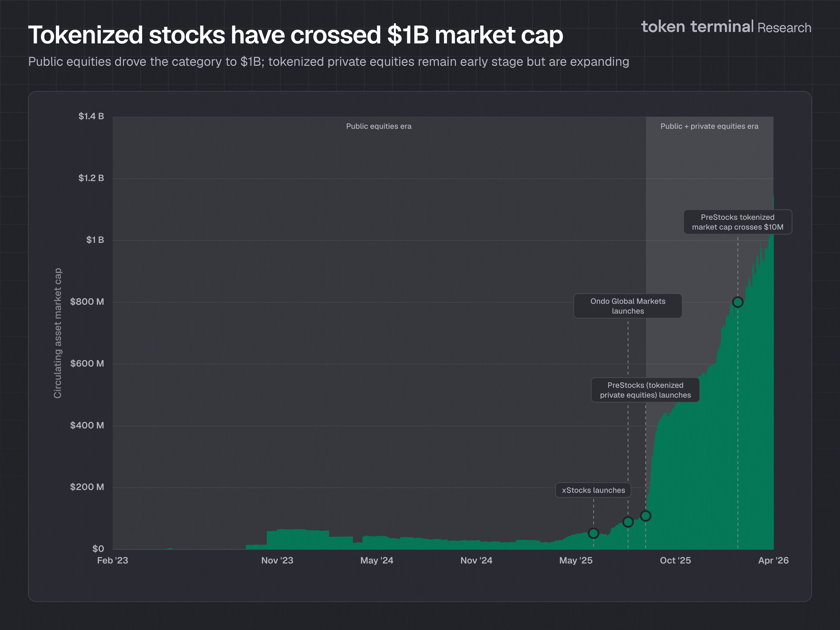Click the $1 B y-axis label
This screenshot has width=840, height=630.
click(x=95, y=240)
